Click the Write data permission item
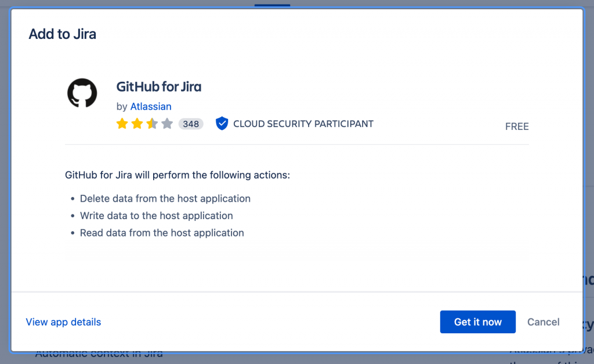 (x=157, y=216)
